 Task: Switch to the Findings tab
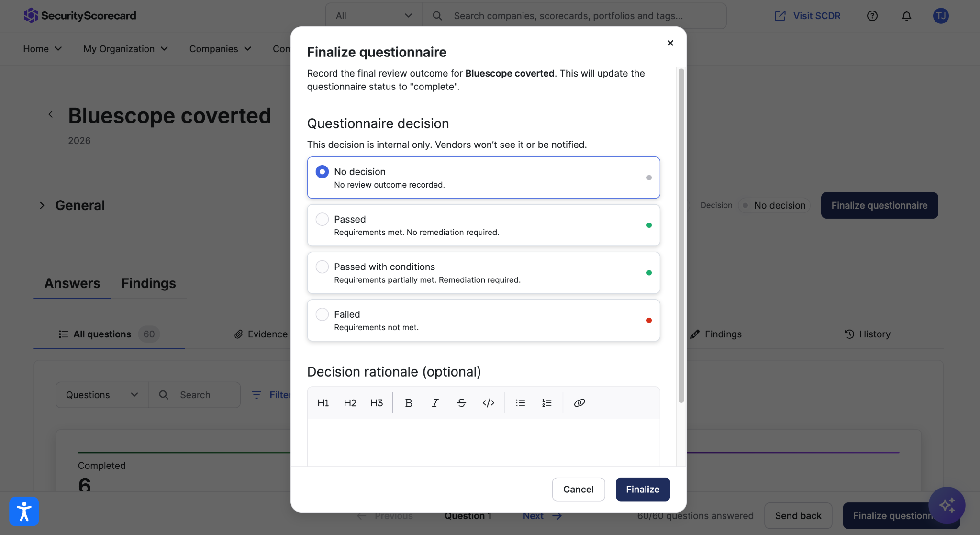point(148,283)
